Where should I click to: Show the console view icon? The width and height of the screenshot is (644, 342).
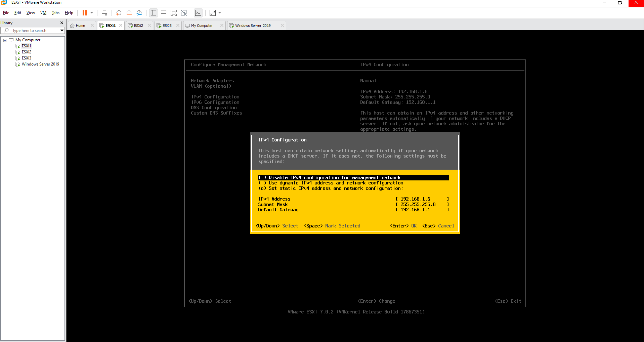[198, 13]
